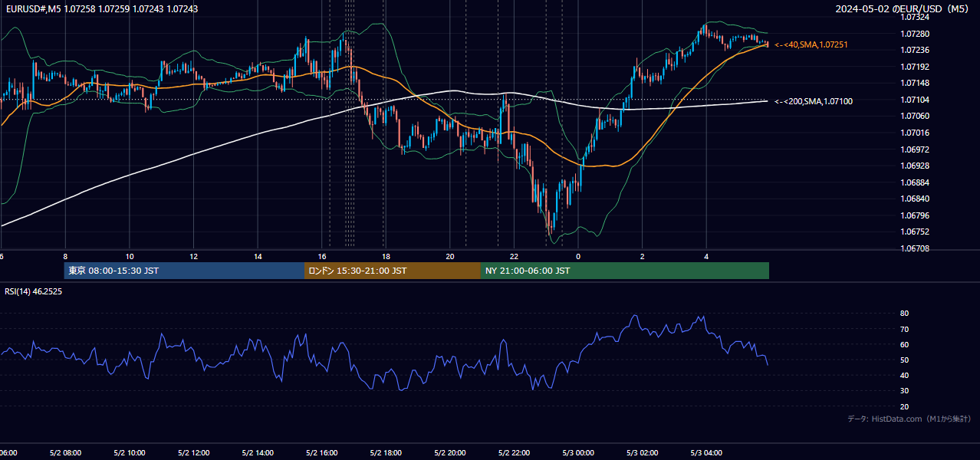Click price scale value 1.06928
Image resolution: width=980 pixels, height=460 pixels.
click(916, 166)
